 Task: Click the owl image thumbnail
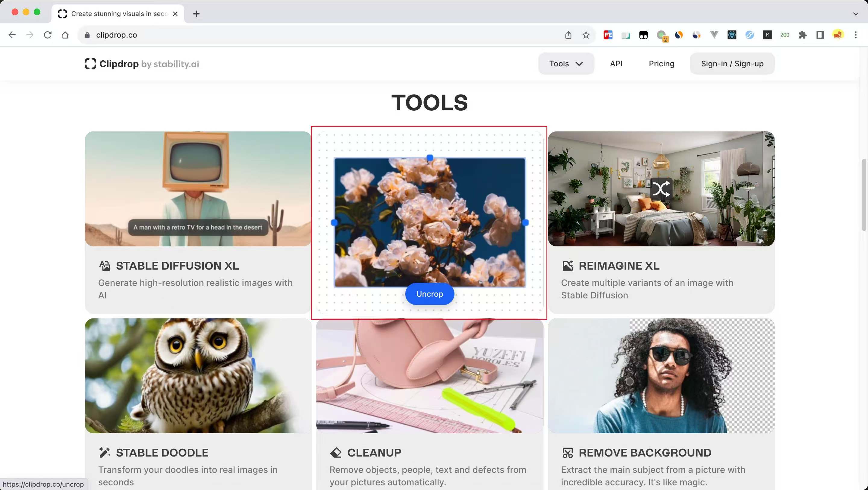pos(198,376)
